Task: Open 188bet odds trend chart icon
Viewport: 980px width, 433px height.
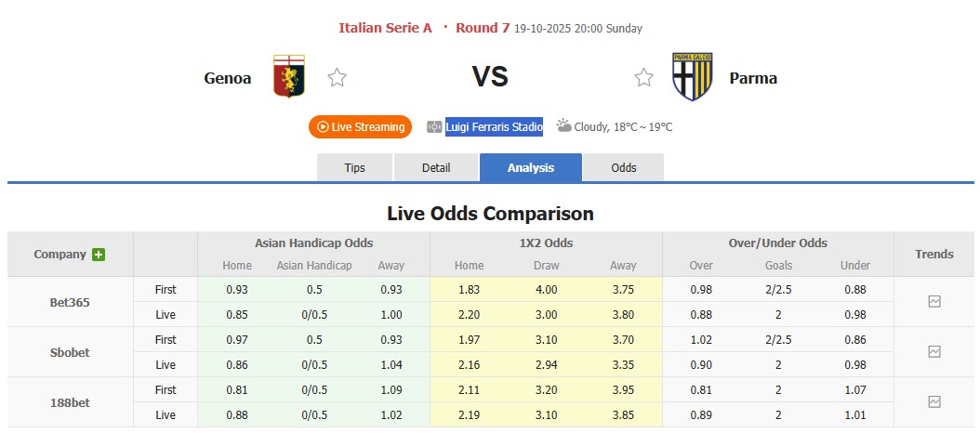Action: pos(934,402)
